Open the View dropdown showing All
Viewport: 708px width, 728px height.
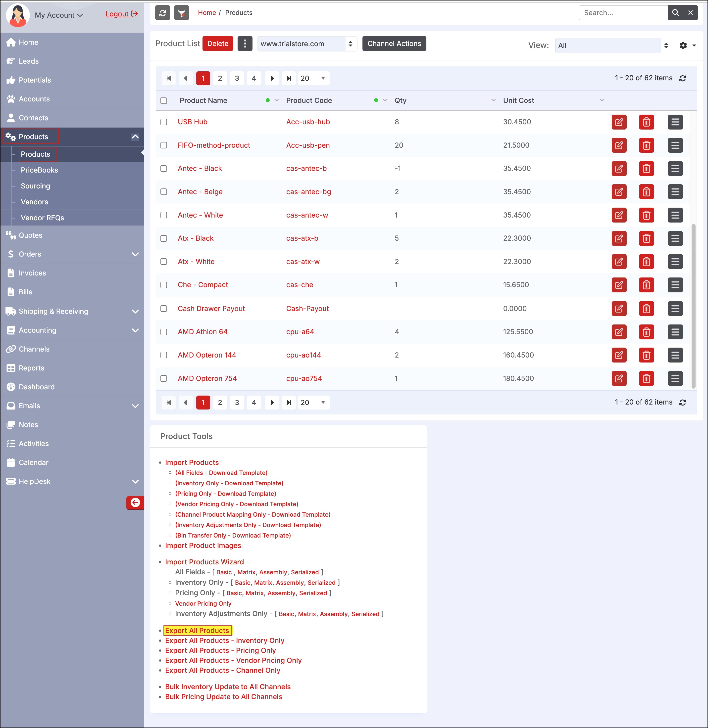(614, 45)
